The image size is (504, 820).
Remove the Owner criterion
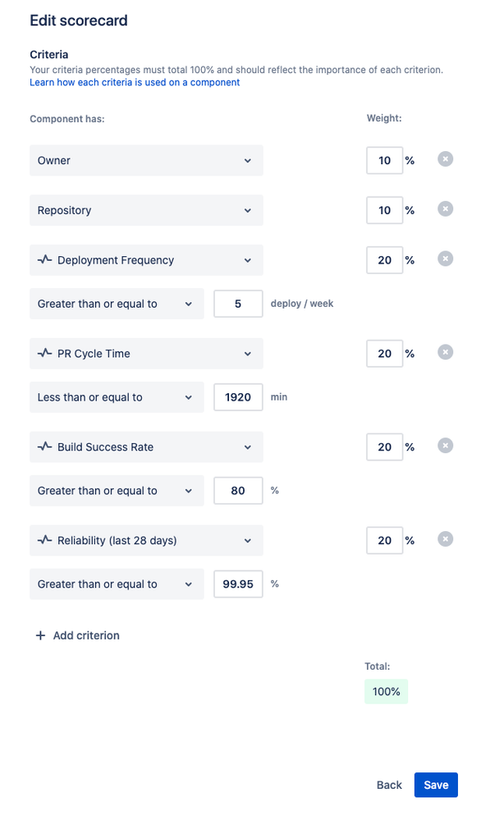[445, 159]
